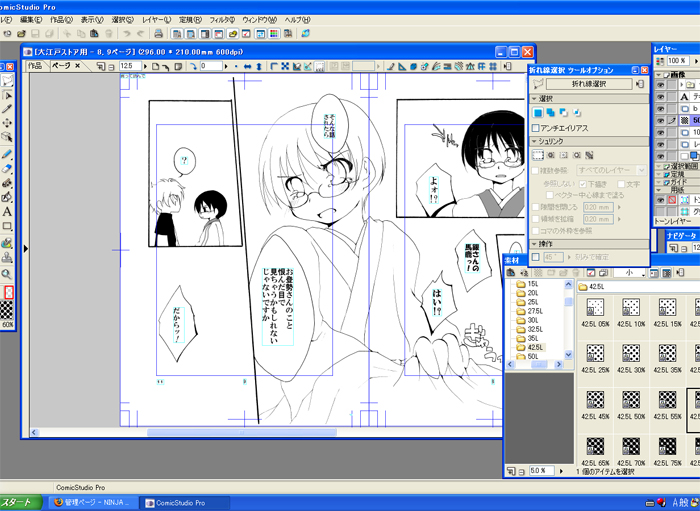Click the paste clipboard icon in main toolbar

pos(94,33)
